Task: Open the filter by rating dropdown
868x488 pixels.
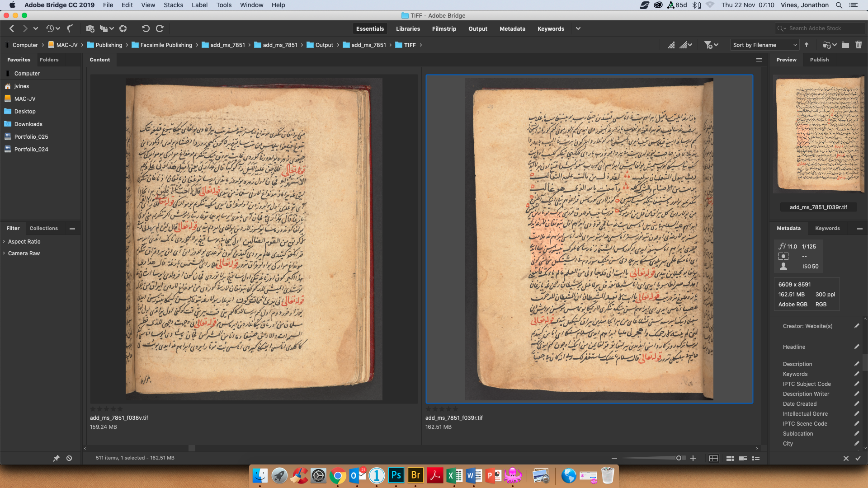Action: pyautogui.click(x=711, y=45)
